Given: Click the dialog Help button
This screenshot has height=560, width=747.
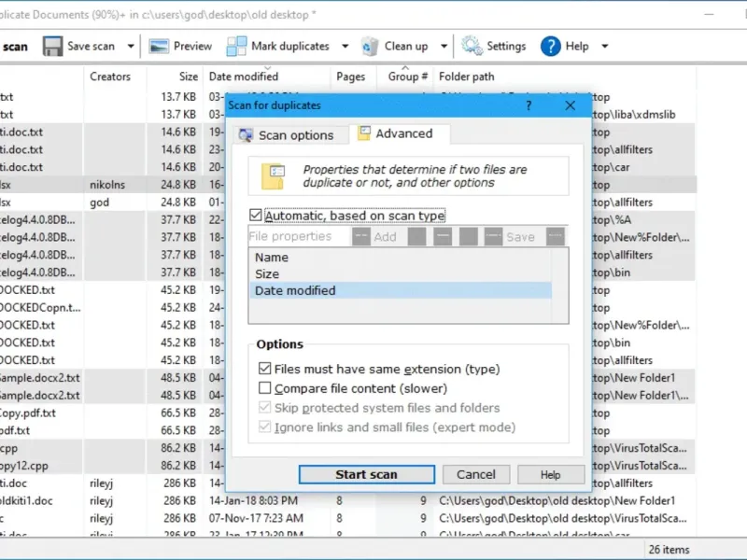Looking at the screenshot, I should coord(551,474).
